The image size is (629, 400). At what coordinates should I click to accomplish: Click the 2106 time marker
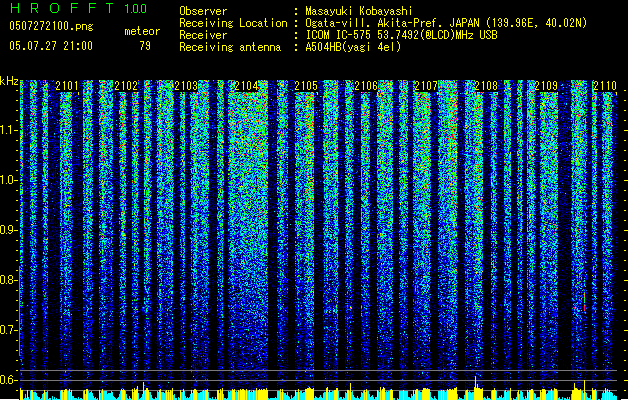366,86
